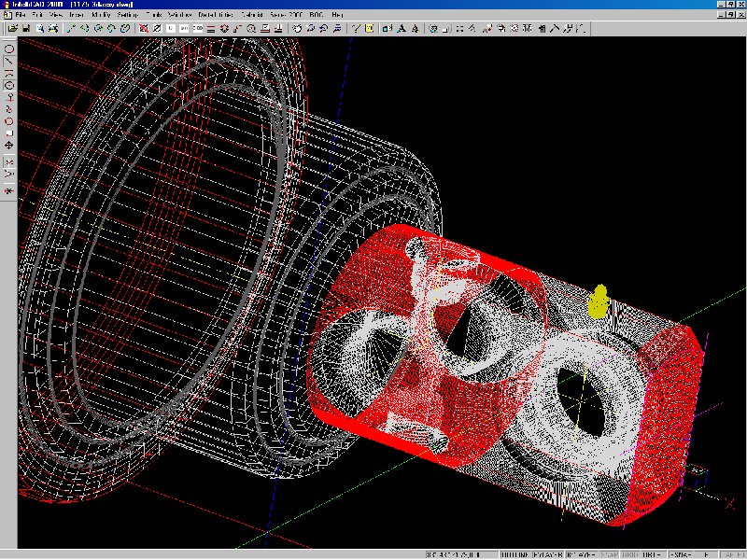The width and height of the screenshot is (747, 560).
Task: Open the View menu
Action: click(56, 15)
